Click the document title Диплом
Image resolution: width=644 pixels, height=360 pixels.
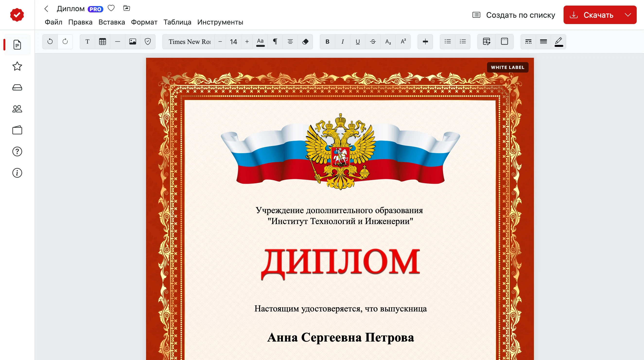[71, 9]
